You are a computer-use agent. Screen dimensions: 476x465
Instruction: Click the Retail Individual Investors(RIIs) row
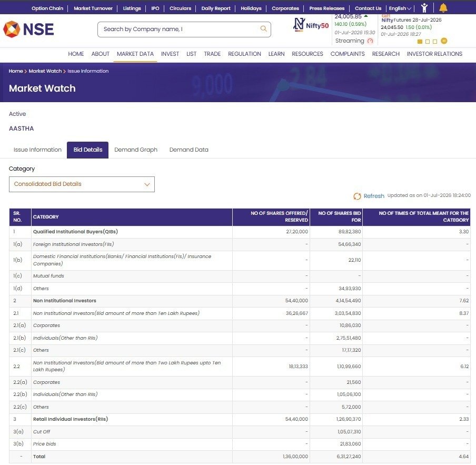coord(240,420)
